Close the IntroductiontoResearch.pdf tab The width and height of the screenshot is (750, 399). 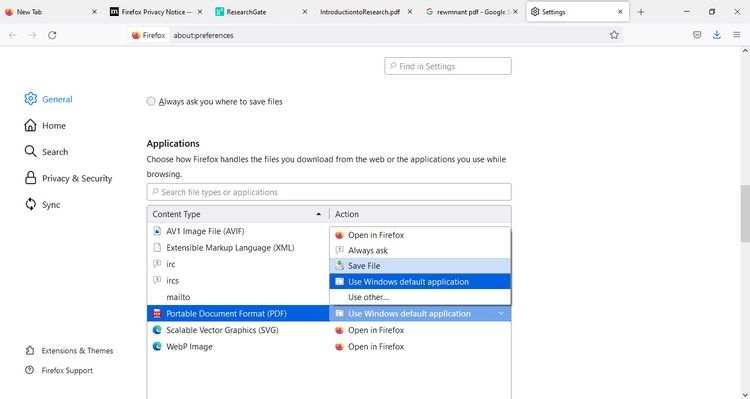click(410, 12)
